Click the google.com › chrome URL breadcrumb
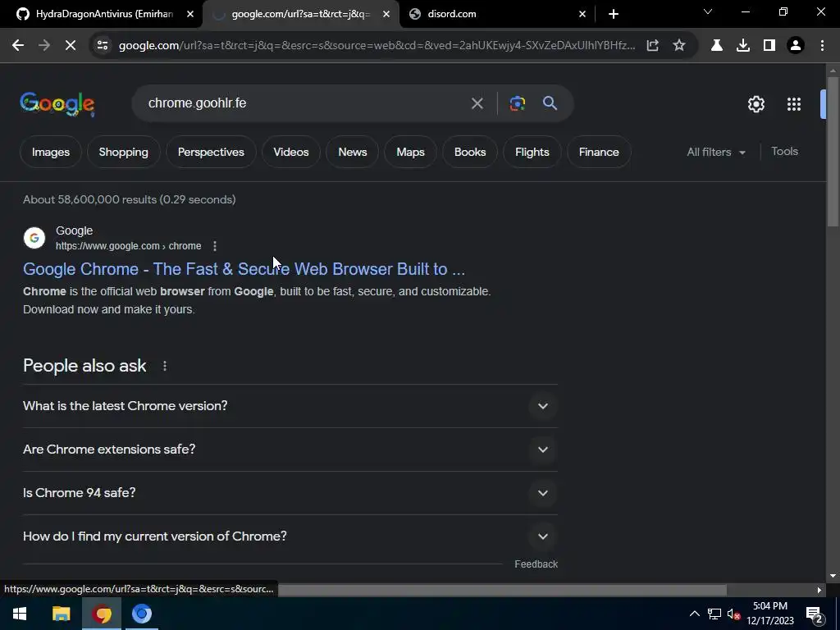 tap(129, 246)
